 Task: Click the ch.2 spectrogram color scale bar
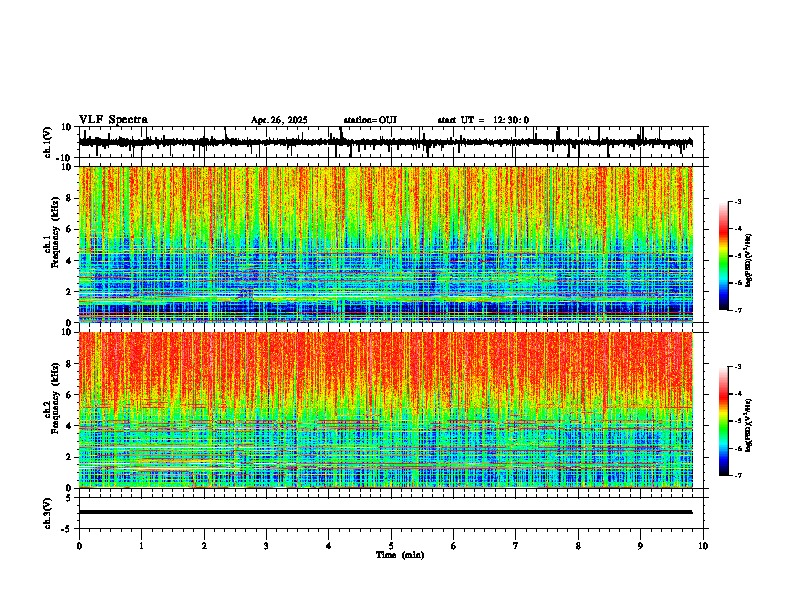(x=723, y=421)
